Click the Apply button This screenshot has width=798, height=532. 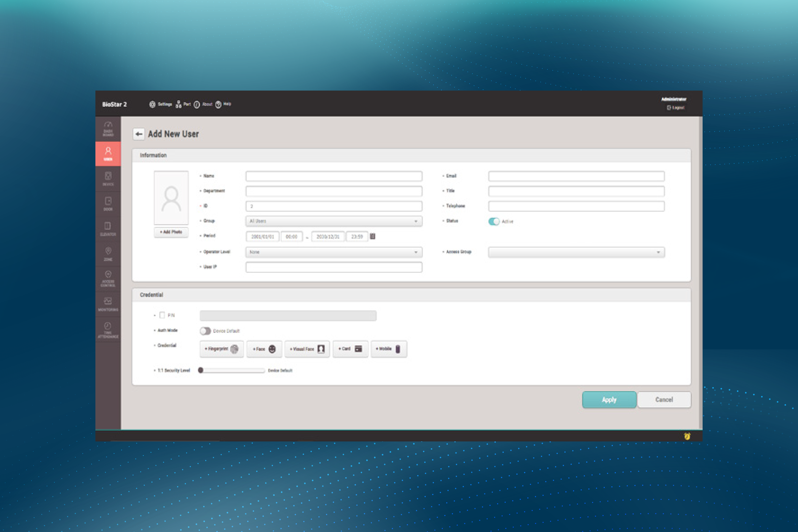pyautogui.click(x=609, y=399)
